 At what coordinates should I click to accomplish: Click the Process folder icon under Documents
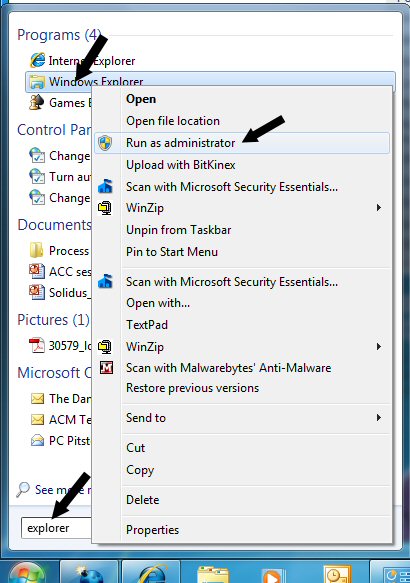(36, 250)
